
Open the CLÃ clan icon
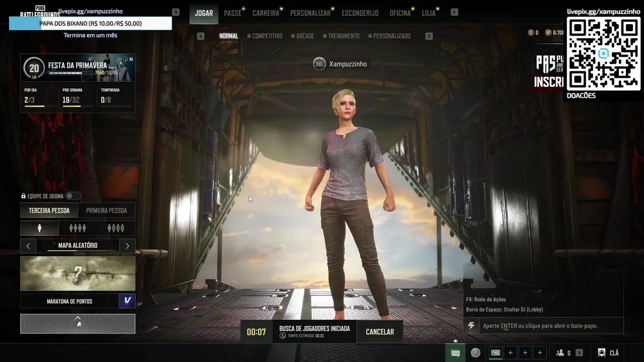pos(601,353)
